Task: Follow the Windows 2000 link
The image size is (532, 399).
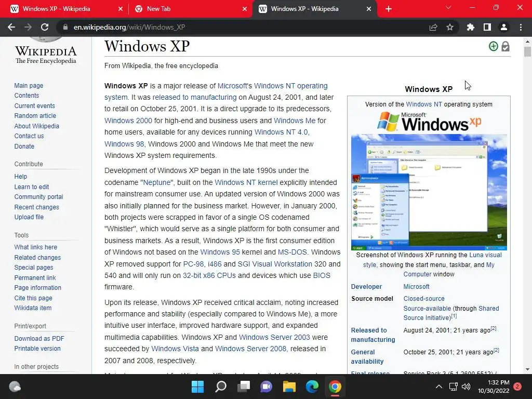Action: 128,121
